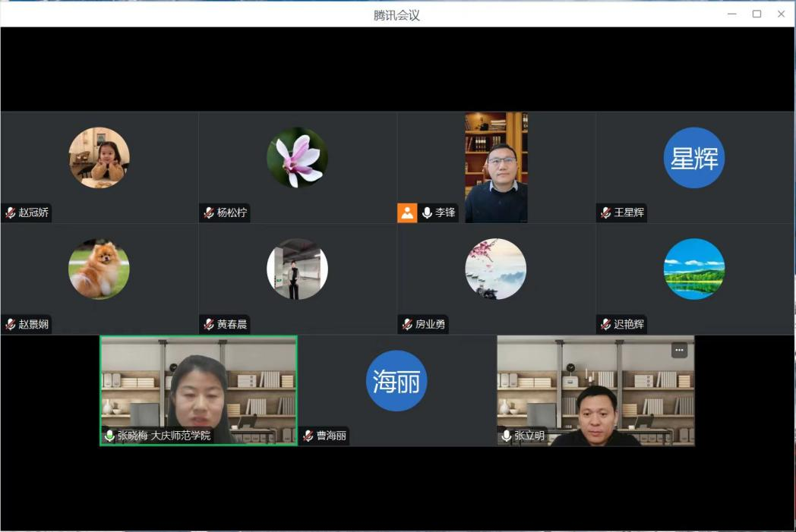The image size is (796, 532).
Task: Click the magnolia flower avatar of 杨松柠
Action: click(297, 158)
